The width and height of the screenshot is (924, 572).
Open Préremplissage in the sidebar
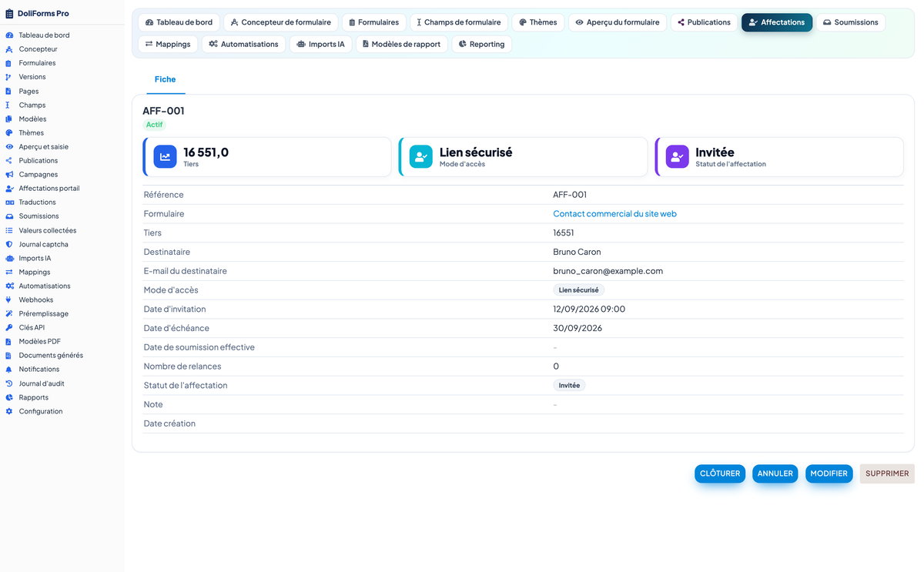[44, 313]
